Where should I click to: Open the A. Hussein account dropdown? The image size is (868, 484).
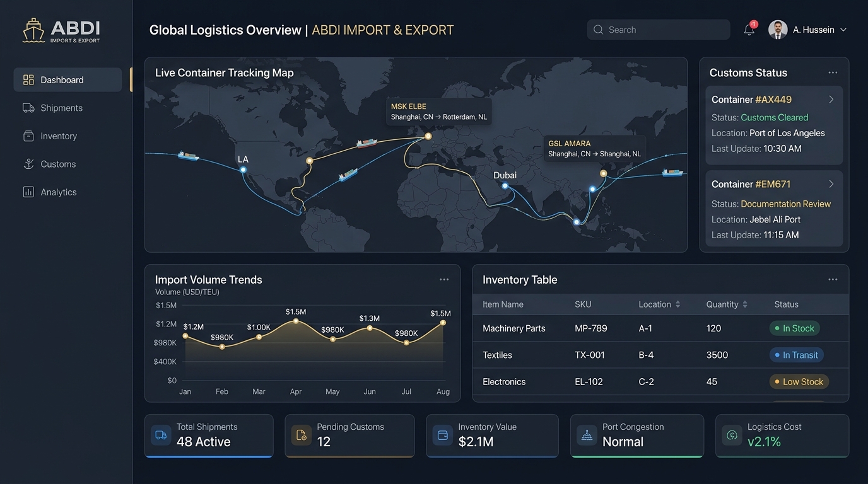pyautogui.click(x=843, y=30)
